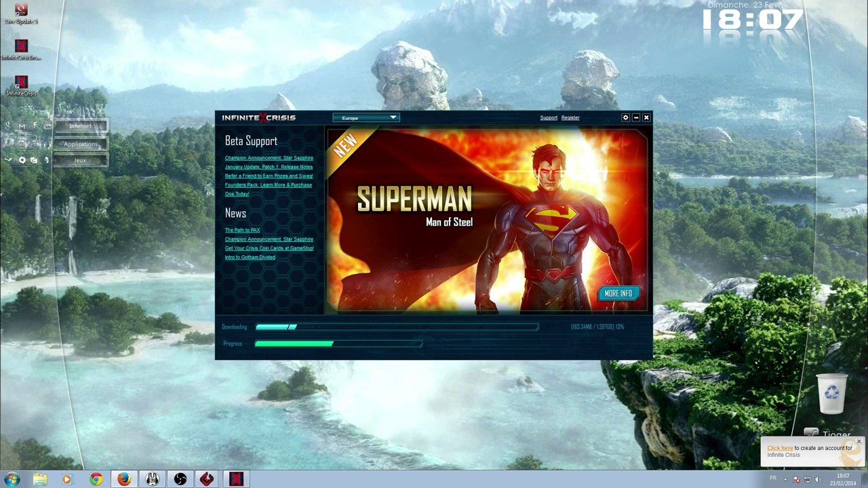Click the Superman Man of Steel banner
This screenshot has width=868, height=488.
point(488,221)
